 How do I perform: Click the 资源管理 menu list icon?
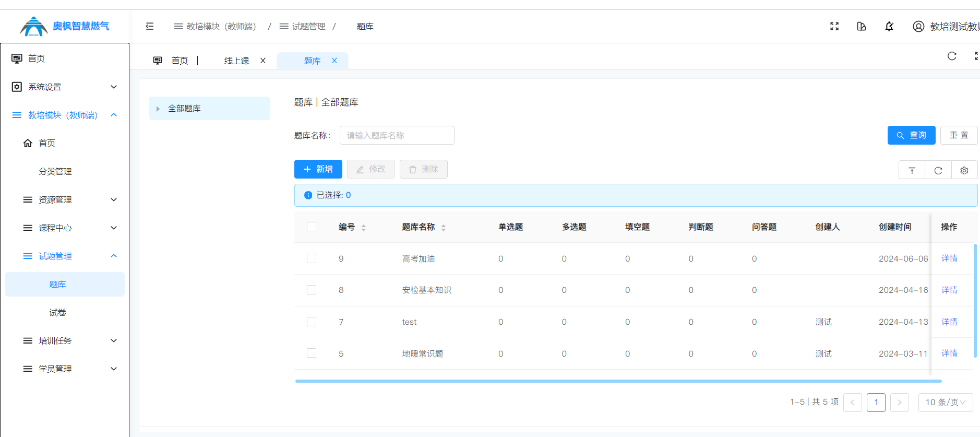tap(28, 199)
